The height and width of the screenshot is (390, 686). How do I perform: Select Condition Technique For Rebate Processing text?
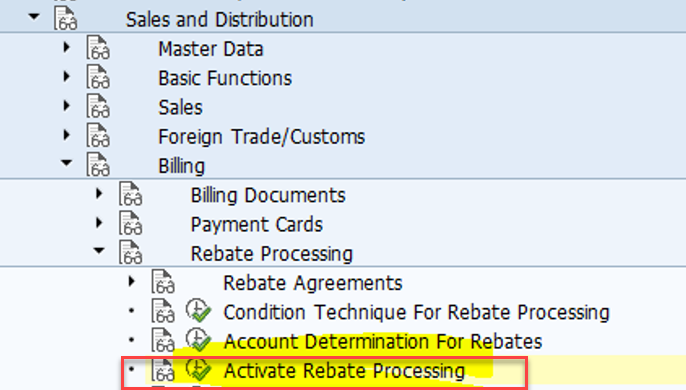click(x=416, y=313)
